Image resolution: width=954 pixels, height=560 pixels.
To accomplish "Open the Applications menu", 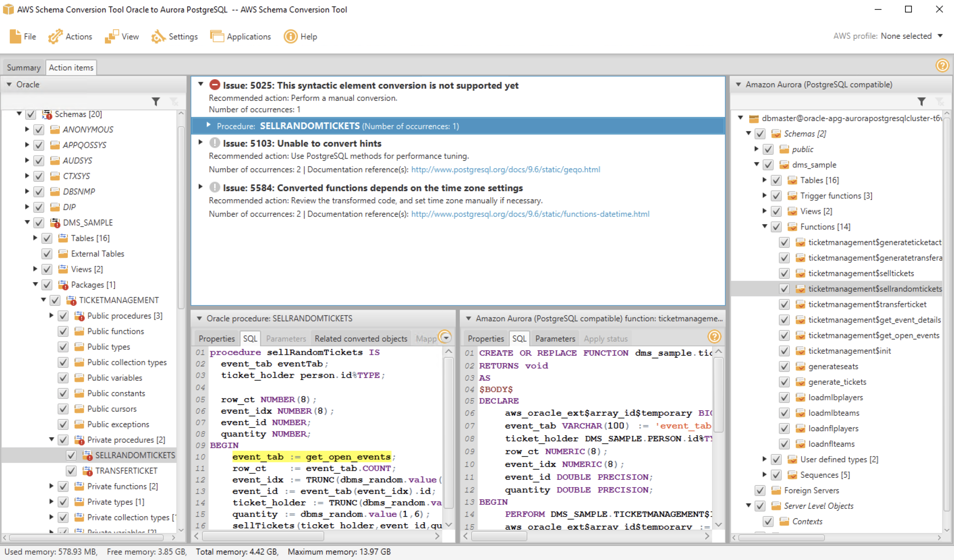I will 241,36.
